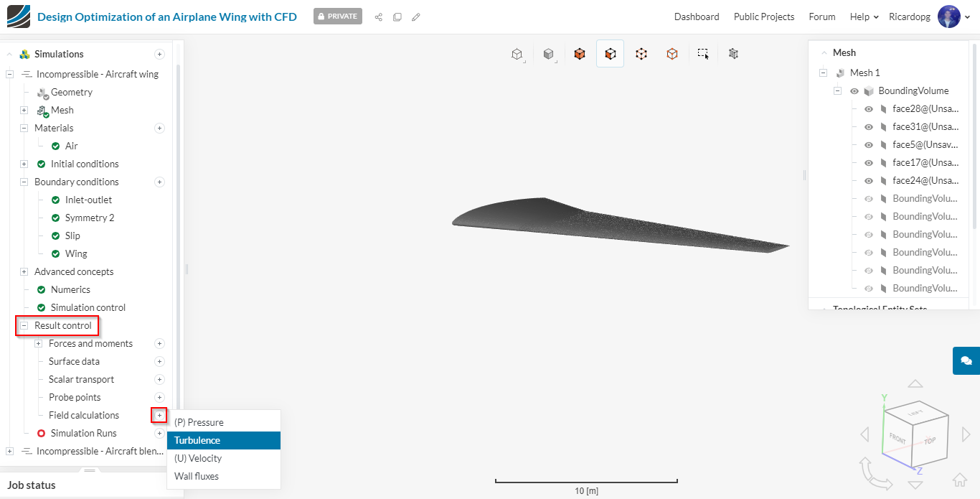Collapse the Materials tree node
980x499 pixels.
click(x=24, y=128)
